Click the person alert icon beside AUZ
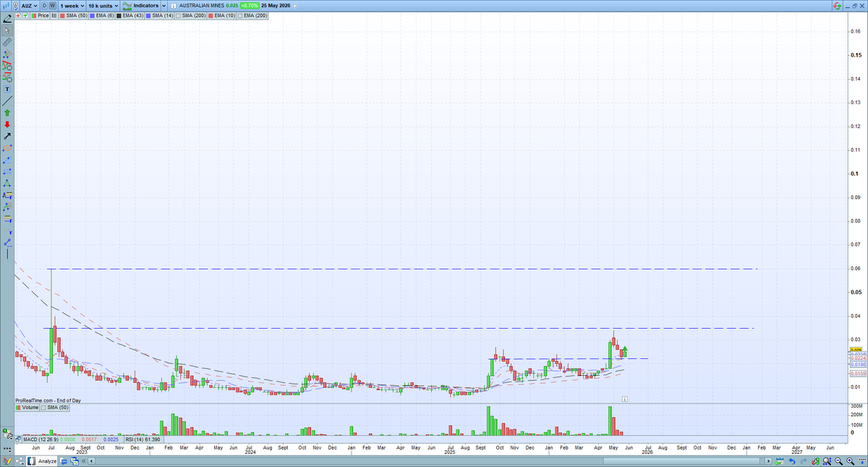This screenshot has width=868, height=467. tap(16, 7)
